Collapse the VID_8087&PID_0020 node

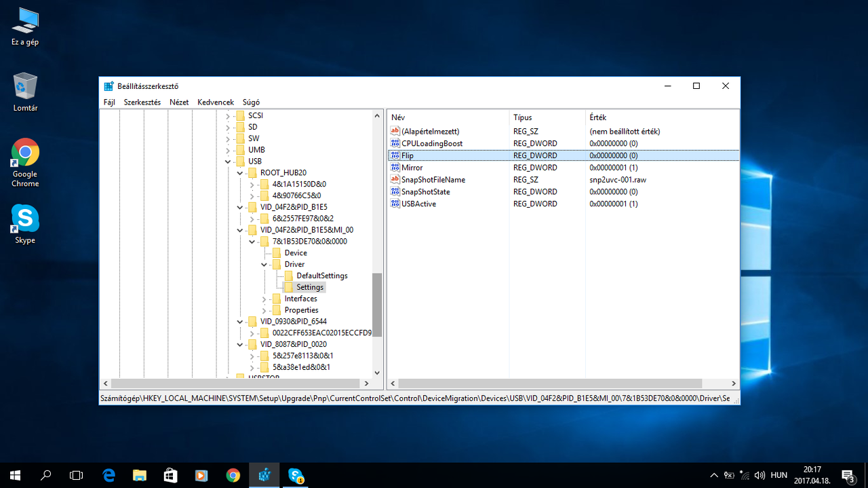click(241, 345)
